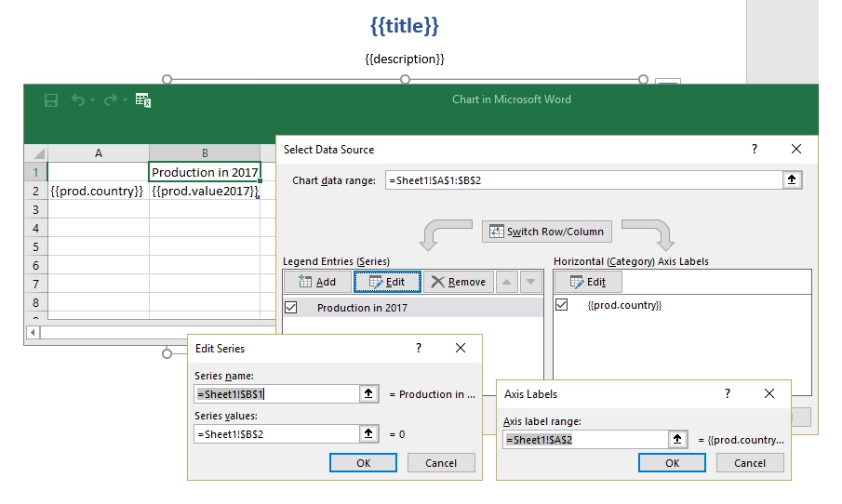Toggle Production in 2017 series checkbox
This screenshot has height=504, width=842.
point(291,308)
